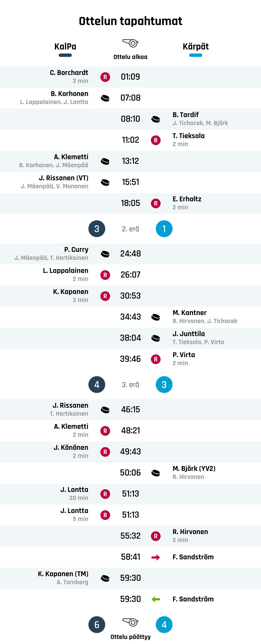
Task: Click the penalty icon for J. Lantta 20 min
Action: [105, 494]
